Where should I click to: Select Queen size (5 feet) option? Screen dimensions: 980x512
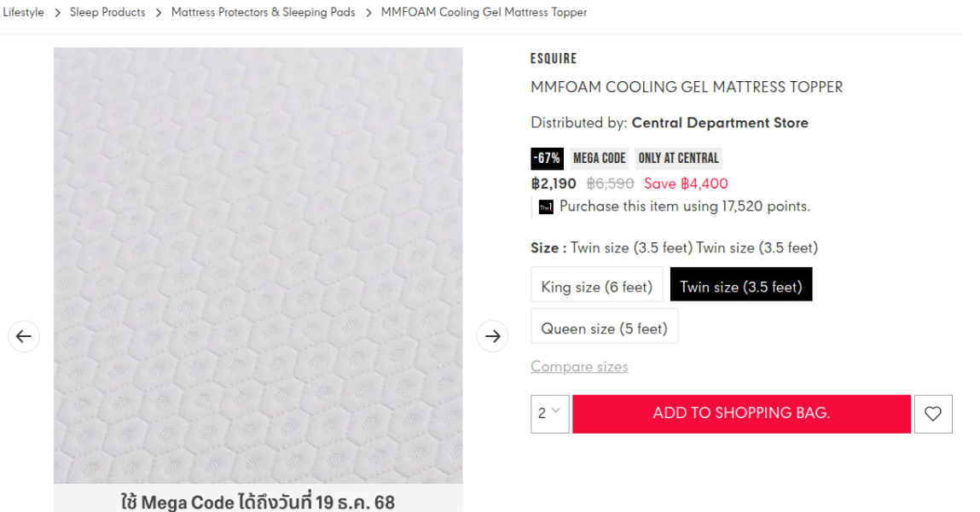point(604,329)
